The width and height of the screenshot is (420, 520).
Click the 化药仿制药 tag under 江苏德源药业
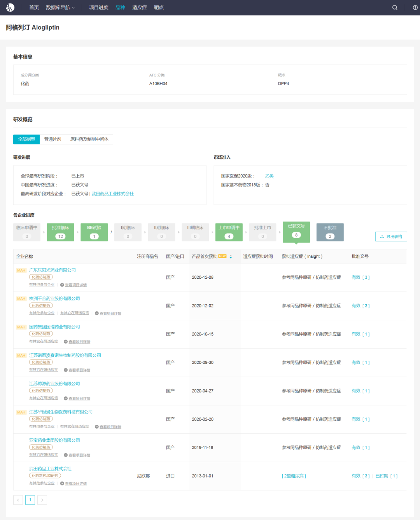coord(41,391)
